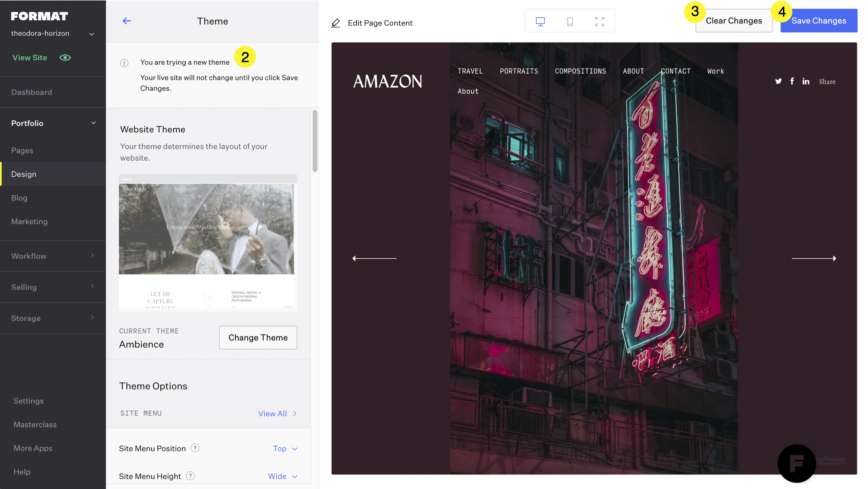Expand the Workflow section
868x489 pixels.
click(53, 256)
